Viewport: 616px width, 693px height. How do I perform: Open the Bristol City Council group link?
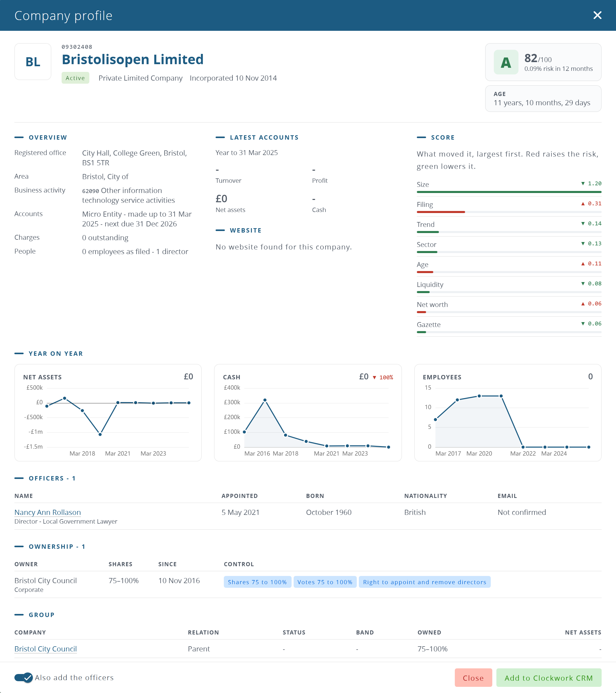coord(45,649)
